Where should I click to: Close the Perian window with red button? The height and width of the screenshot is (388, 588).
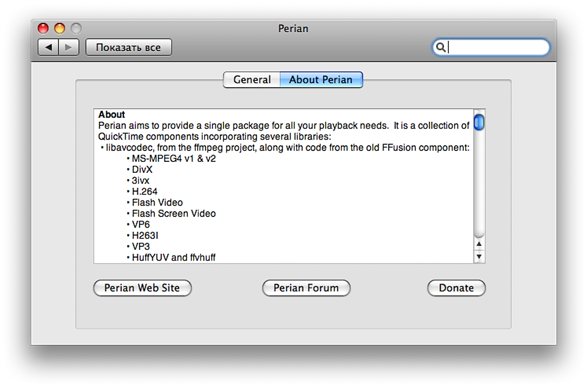pyautogui.click(x=43, y=28)
